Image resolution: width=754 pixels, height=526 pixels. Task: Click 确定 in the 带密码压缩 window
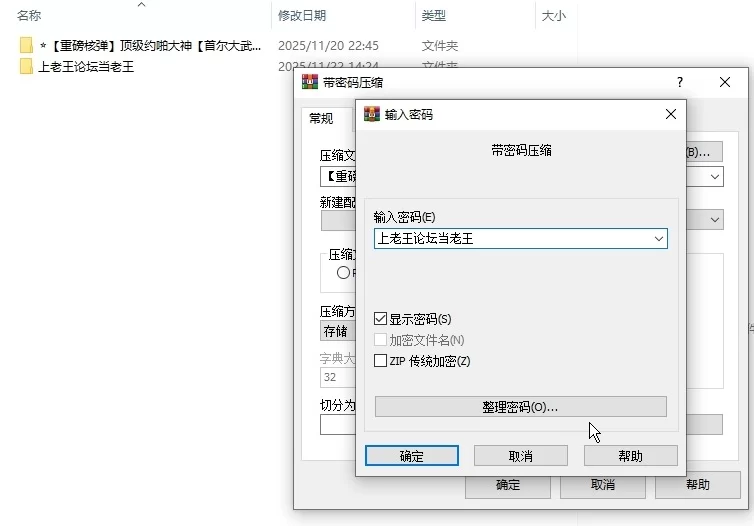508,485
